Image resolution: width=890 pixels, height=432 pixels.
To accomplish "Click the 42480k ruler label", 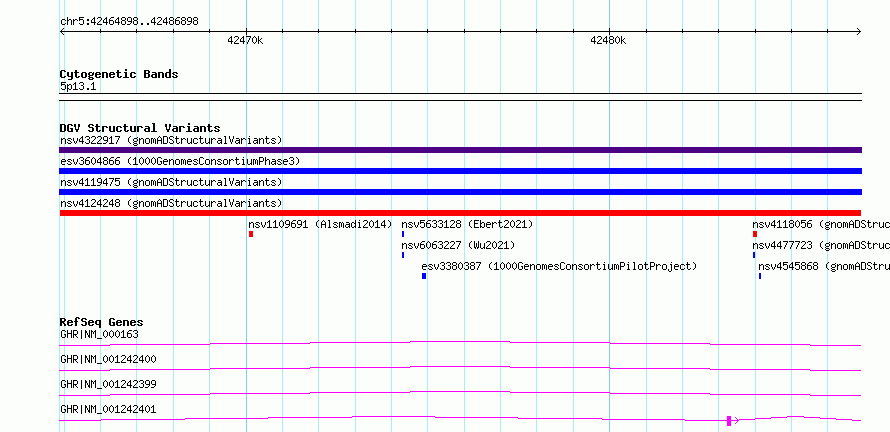I will tap(608, 40).
